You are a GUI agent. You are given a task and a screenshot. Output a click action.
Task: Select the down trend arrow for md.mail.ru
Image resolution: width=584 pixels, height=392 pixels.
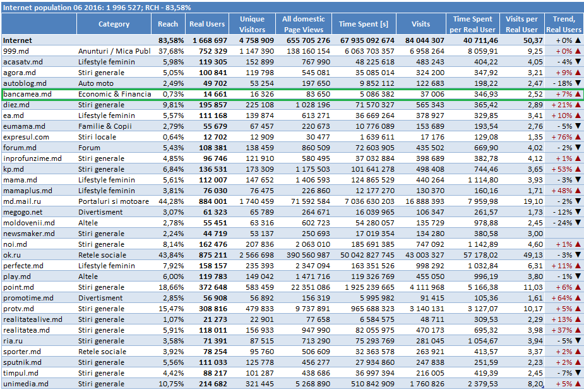tap(578, 201)
